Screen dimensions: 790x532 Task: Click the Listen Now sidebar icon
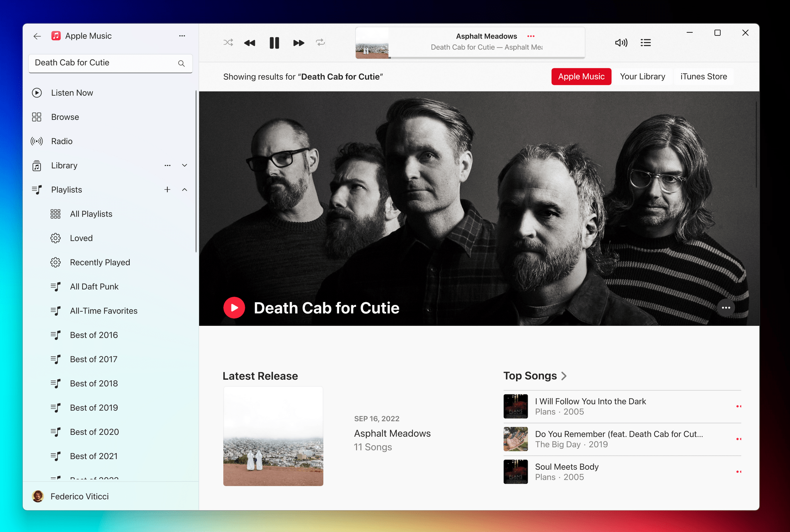(36, 93)
